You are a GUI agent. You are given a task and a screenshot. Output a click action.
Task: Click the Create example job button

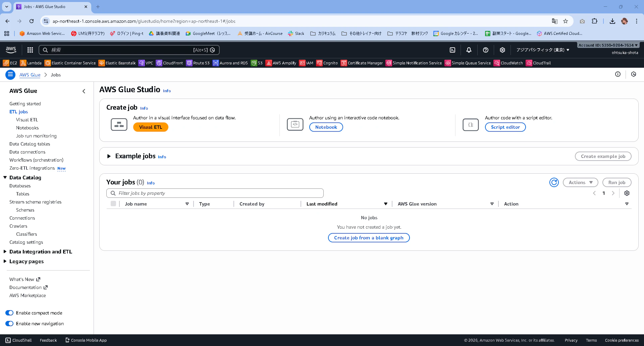[x=603, y=156]
